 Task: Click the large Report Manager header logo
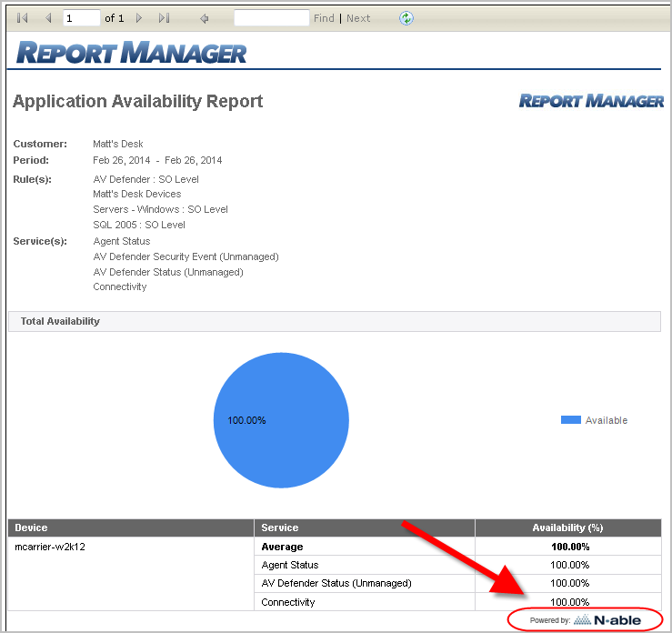click(132, 52)
